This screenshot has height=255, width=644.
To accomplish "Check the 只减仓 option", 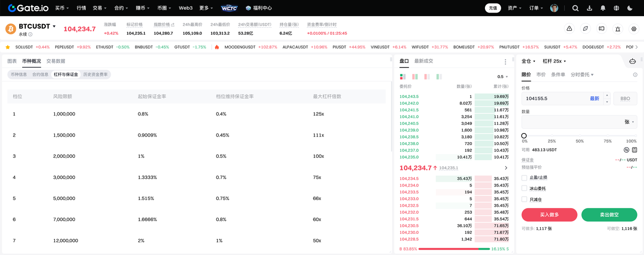I will coord(524,200).
